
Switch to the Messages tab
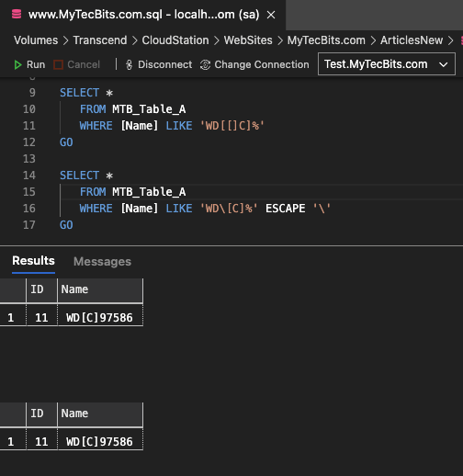pyautogui.click(x=102, y=262)
